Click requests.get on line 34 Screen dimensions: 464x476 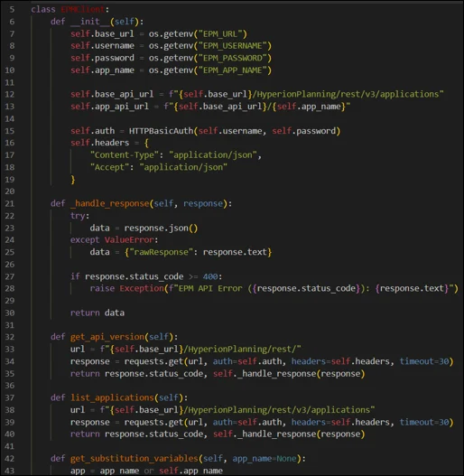click(x=153, y=361)
